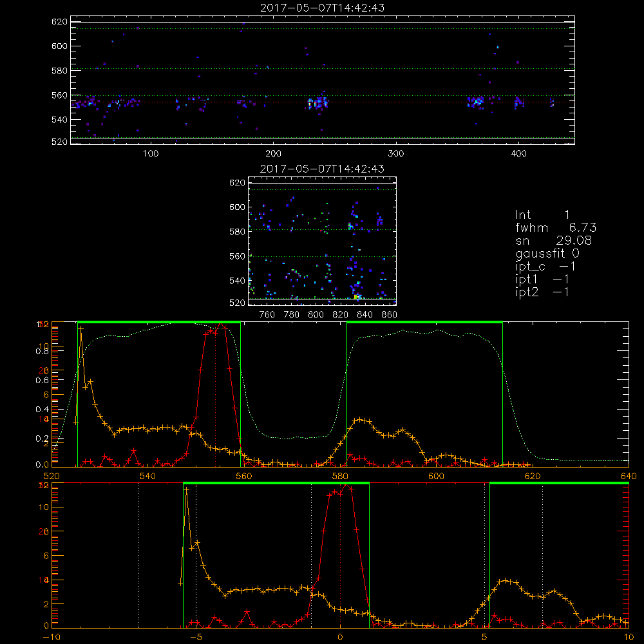Click x-axis label 640 on upper profile plot
This screenshot has width=644, height=644.
[x=629, y=476]
